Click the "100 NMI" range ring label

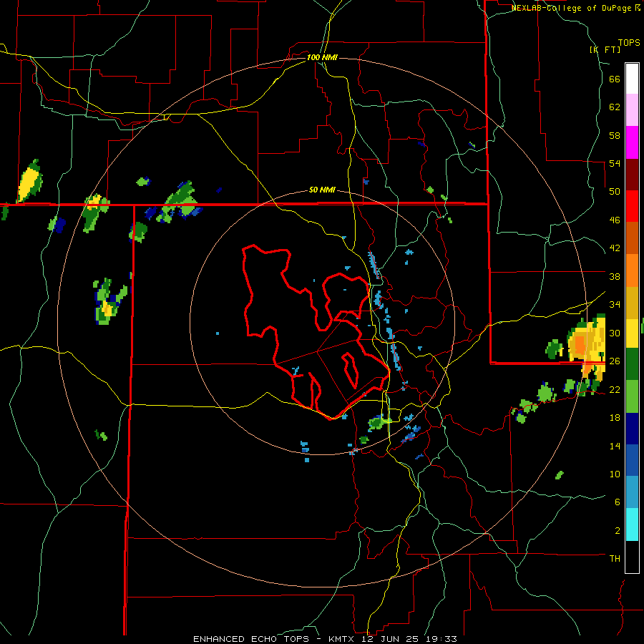click(322, 57)
